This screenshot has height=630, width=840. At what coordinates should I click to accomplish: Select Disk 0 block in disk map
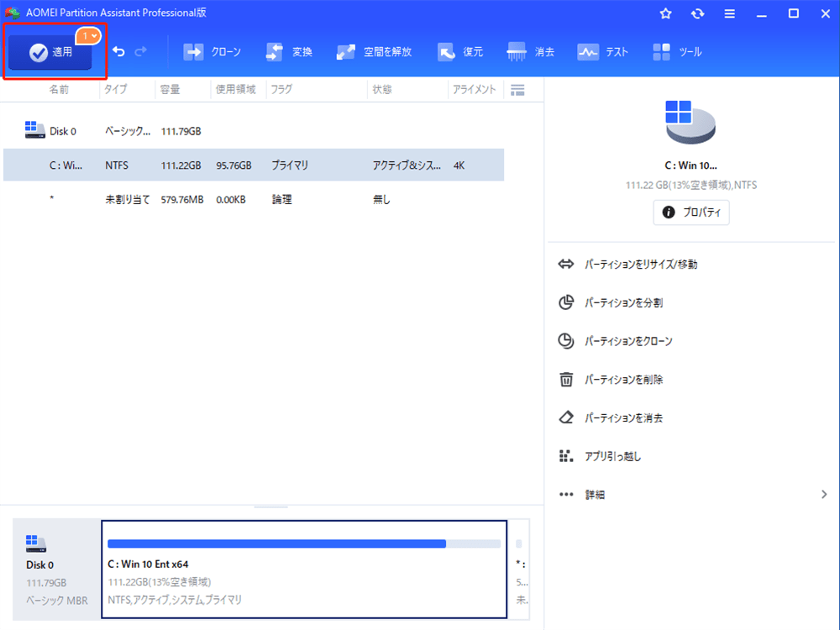tap(56, 569)
